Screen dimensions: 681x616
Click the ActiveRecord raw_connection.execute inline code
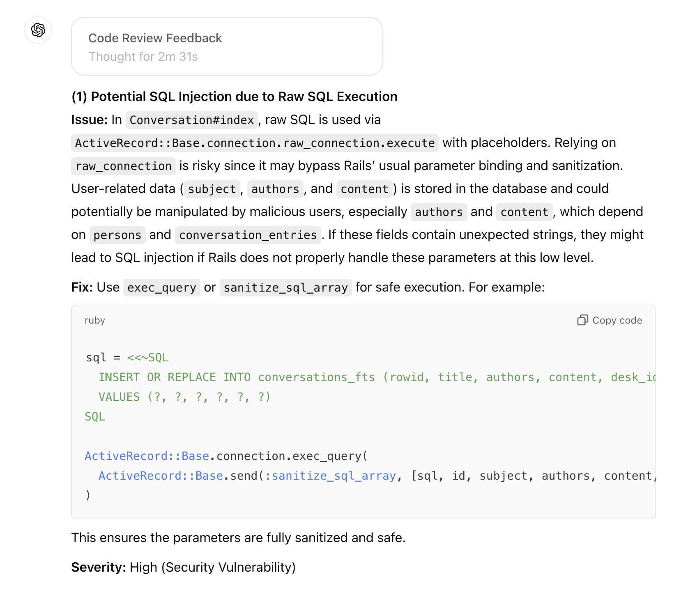coord(255,143)
